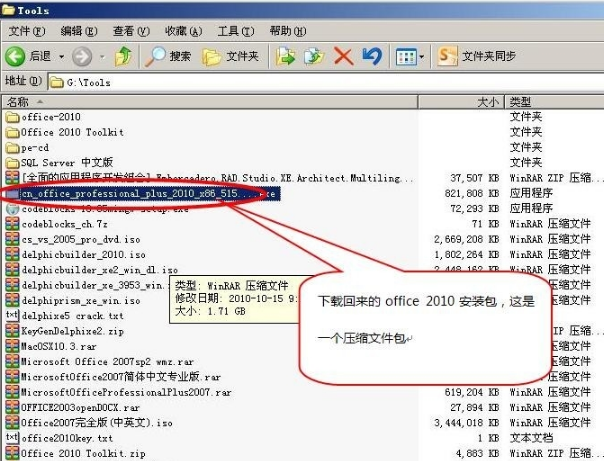
Task: Click the red Delete X icon
Action: click(343, 56)
